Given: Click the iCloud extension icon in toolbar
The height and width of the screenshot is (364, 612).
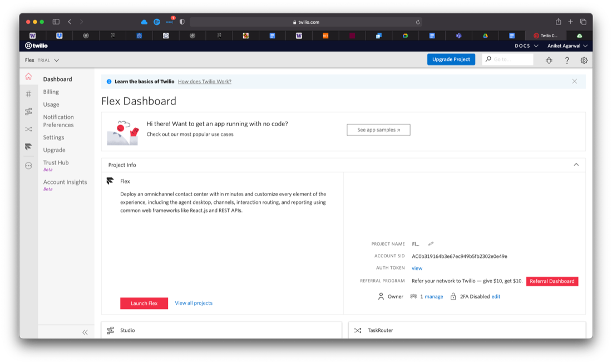Looking at the screenshot, I should (144, 22).
